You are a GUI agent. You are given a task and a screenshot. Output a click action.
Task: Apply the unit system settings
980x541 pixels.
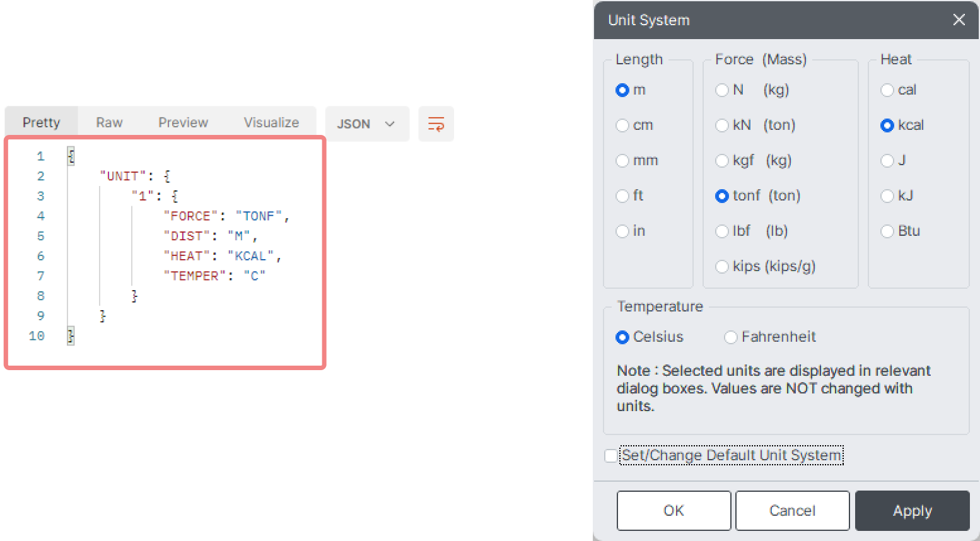tap(912, 511)
